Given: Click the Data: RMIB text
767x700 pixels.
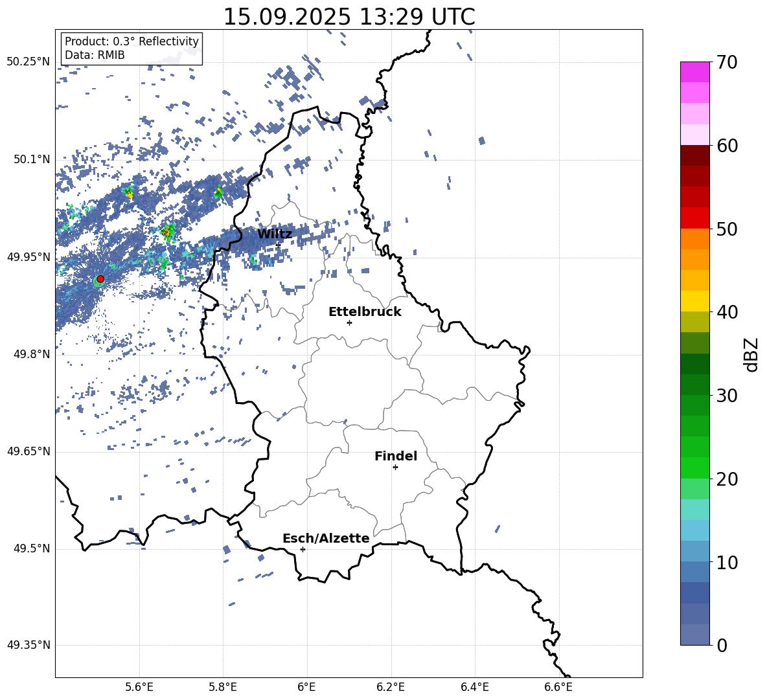Looking at the screenshot, I should 95,55.
